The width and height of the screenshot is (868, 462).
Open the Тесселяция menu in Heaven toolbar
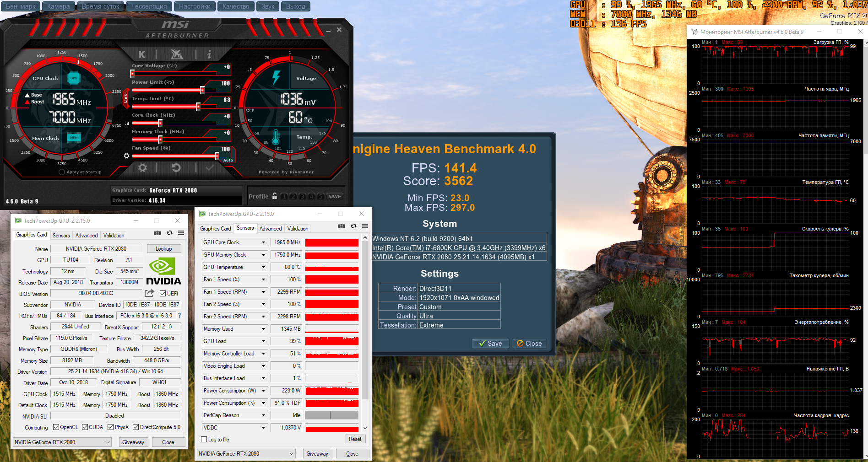(149, 6)
